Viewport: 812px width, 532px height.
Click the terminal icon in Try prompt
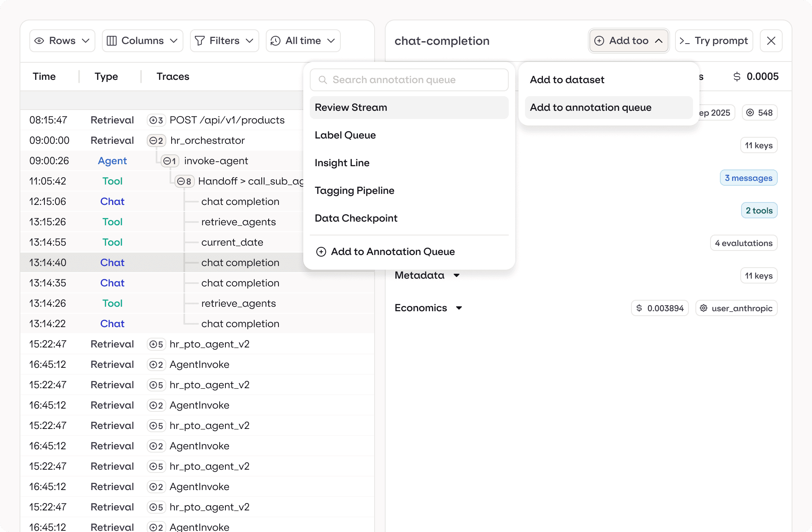[x=685, y=41]
